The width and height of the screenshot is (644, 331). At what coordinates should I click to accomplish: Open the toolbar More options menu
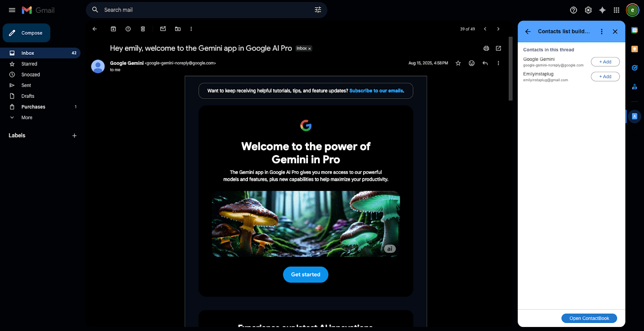point(191,29)
